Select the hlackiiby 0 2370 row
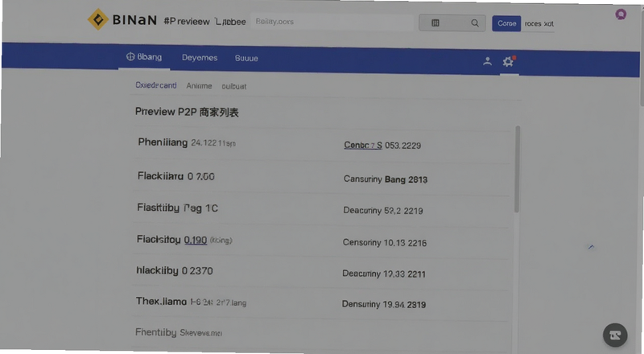This screenshot has height=354, width=644. pos(321,272)
